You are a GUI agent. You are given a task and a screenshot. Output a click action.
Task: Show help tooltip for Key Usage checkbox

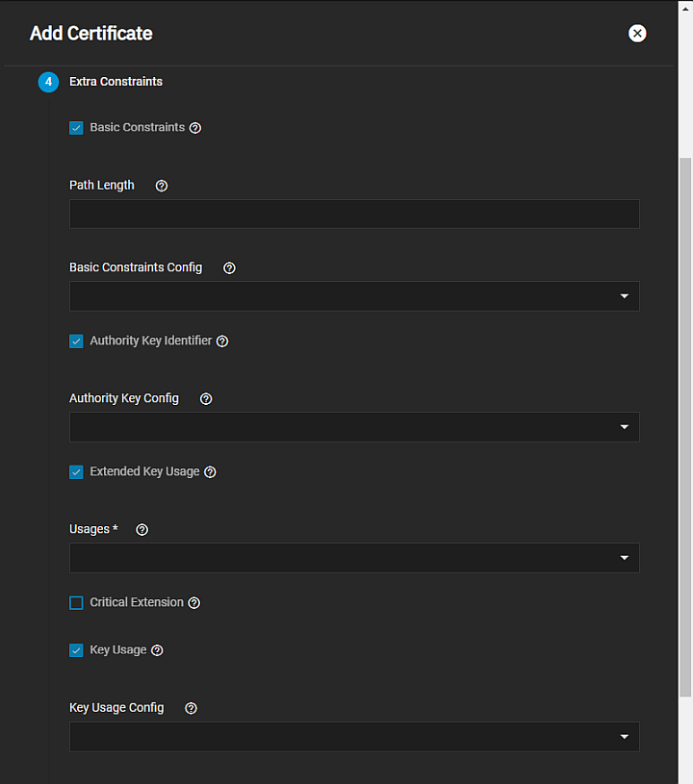157,650
